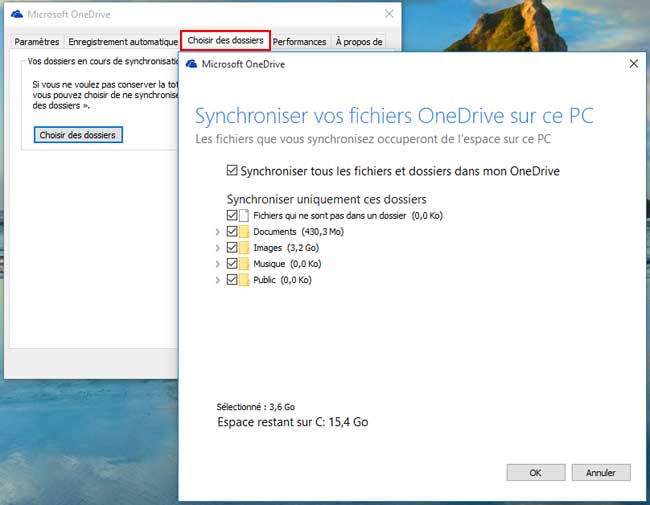
Task: Switch to the Paramètres tab
Action: 36,42
